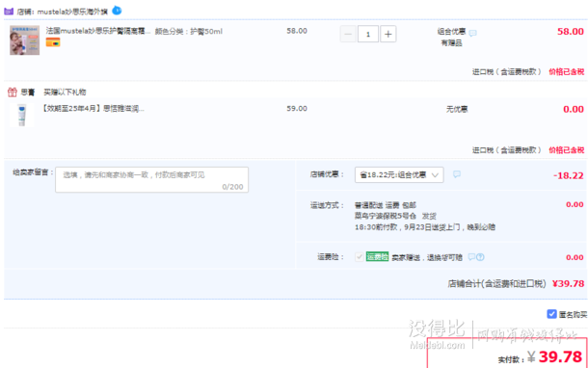Viewport: 588px width, 368px height.
Task: Increase quantity with the plus button
Action: click(x=388, y=34)
